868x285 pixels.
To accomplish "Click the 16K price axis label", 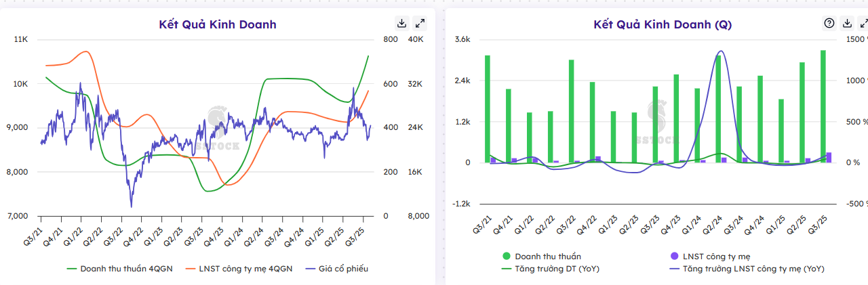I will [415, 172].
